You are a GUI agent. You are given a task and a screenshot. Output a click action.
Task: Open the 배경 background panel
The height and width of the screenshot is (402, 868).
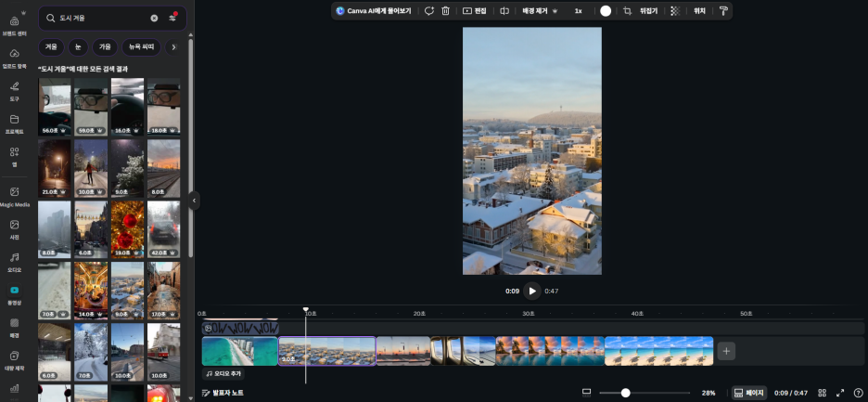pyautogui.click(x=15, y=327)
